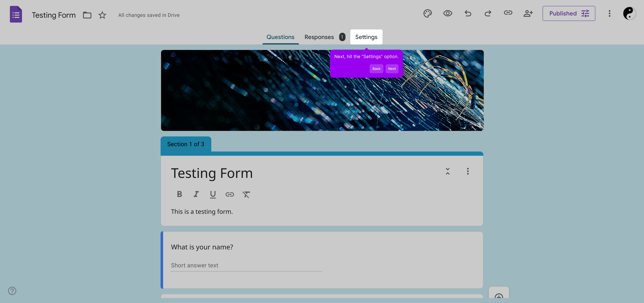Open Google Forms home icon
Viewport: 644px width, 303px height.
[x=16, y=15]
